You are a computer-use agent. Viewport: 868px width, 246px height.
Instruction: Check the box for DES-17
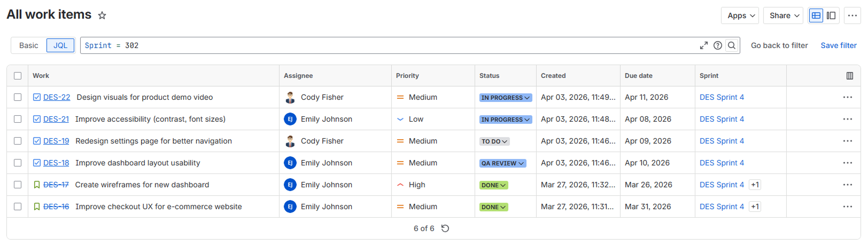(18, 185)
